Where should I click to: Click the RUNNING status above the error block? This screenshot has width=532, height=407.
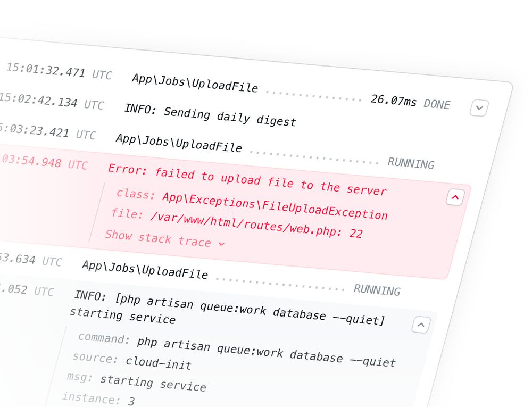coord(411,163)
